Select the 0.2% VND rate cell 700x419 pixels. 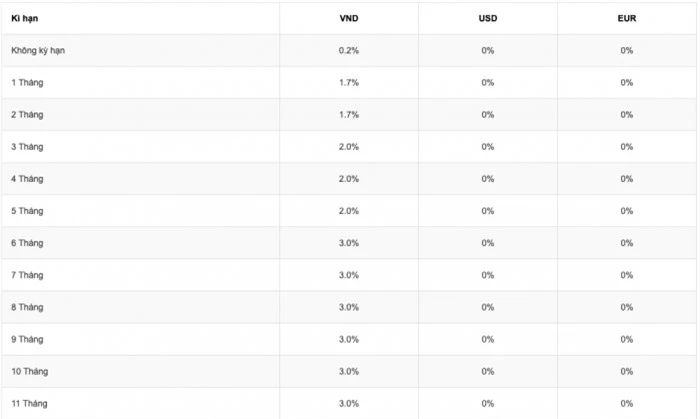pos(348,51)
